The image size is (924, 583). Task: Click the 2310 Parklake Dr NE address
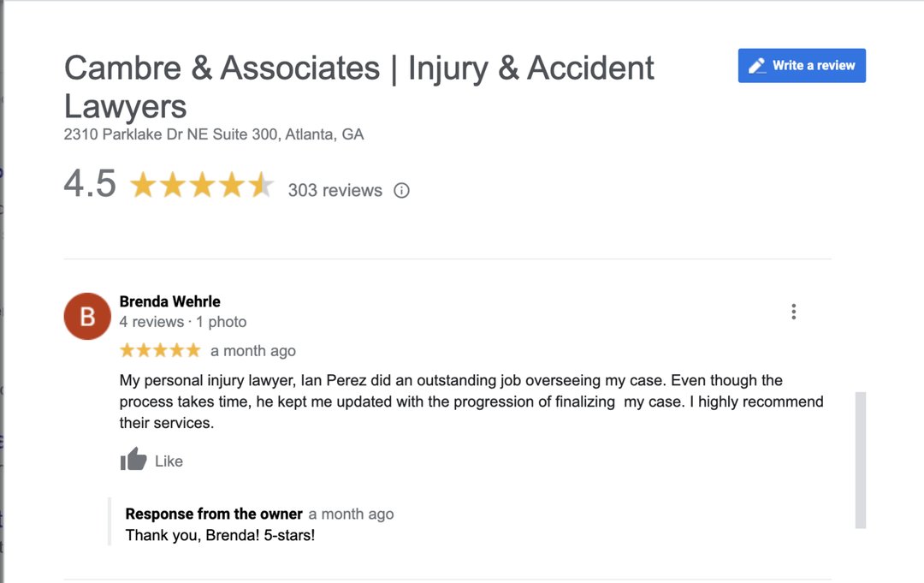[x=214, y=134]
